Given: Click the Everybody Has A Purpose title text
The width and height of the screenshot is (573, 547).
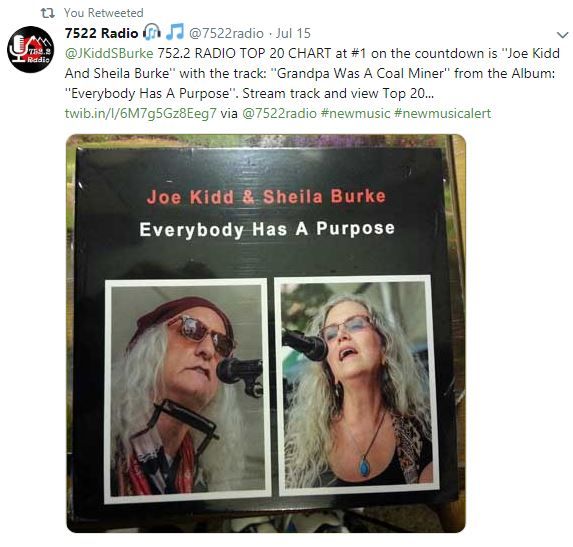Looking at the screenshot, I should click(267, 229).
